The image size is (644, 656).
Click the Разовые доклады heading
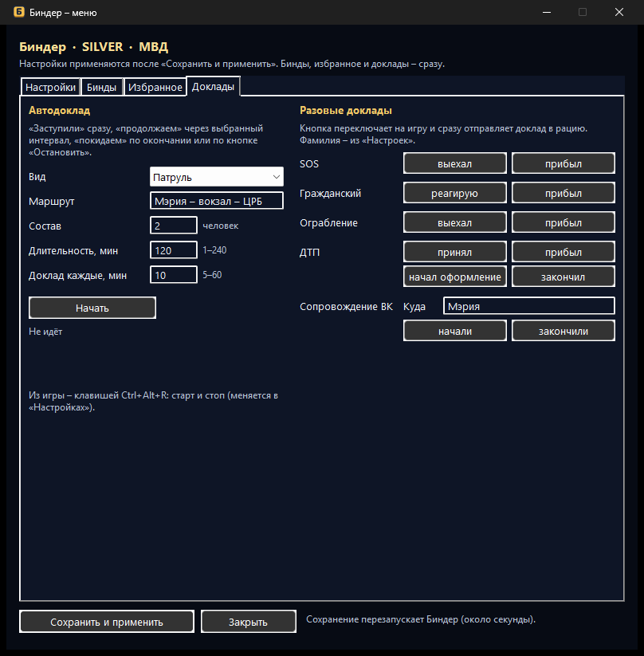[x=346, y=111]
